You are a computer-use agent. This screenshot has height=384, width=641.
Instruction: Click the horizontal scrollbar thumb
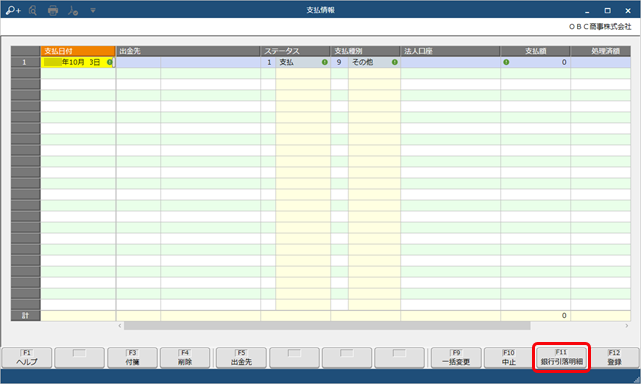pos(327,326)
